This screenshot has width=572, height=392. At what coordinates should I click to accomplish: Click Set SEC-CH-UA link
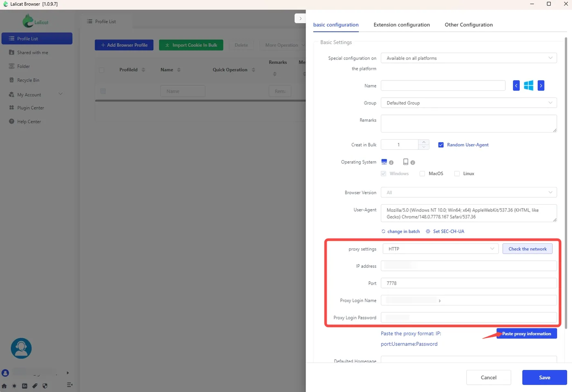click(445, 232)
